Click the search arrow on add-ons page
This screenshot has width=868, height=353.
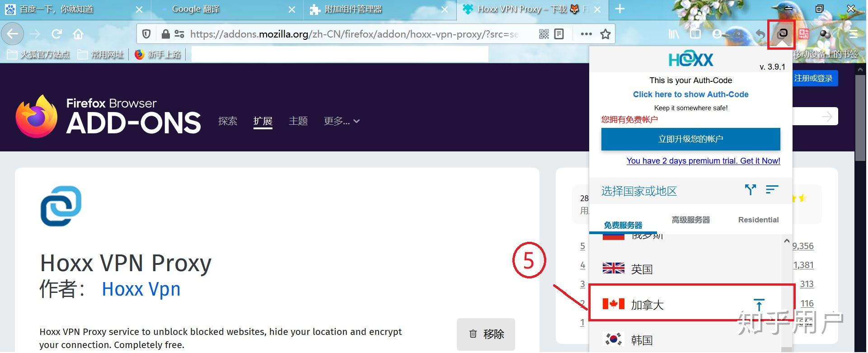tap(827, 117)
